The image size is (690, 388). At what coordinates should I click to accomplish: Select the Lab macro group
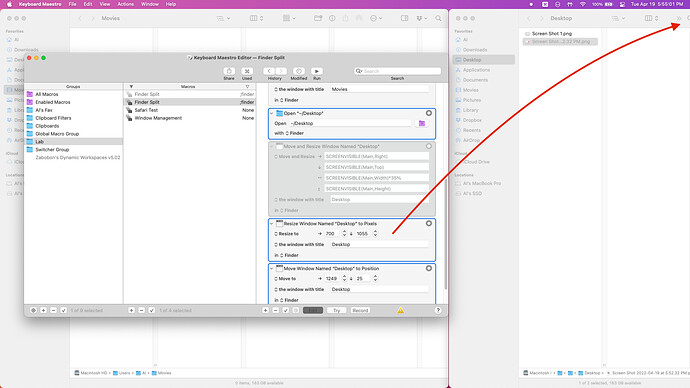(73, 142)
